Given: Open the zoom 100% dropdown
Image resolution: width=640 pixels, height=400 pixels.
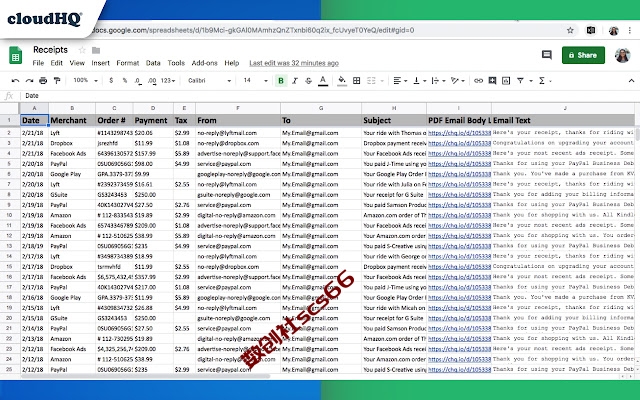Looking at the screenshot, I should point(85,80).
